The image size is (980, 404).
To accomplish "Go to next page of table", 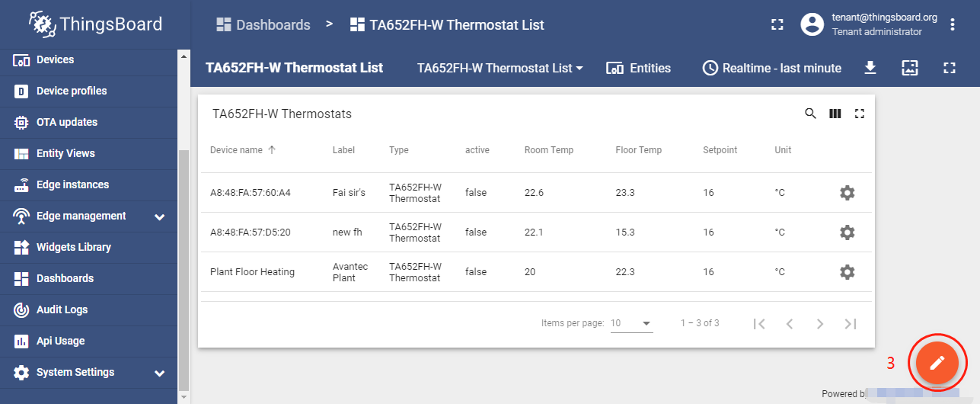I will 820,324.
